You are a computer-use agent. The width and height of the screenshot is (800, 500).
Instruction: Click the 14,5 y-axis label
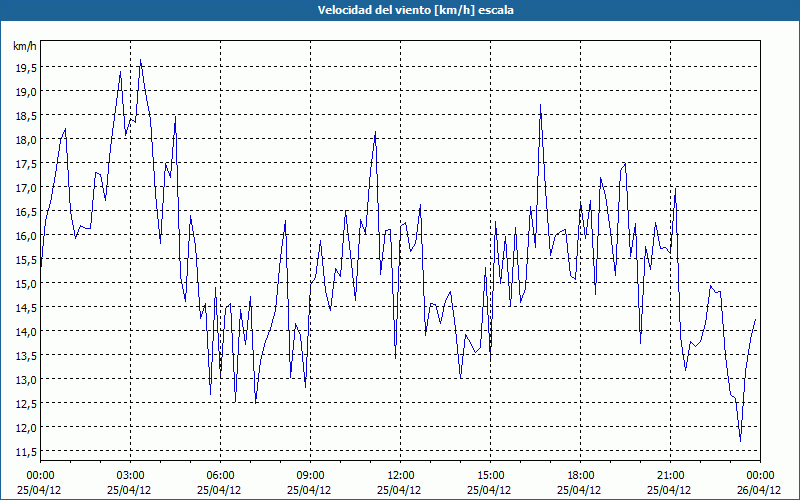pyautogui.click(x=25, y=307)
